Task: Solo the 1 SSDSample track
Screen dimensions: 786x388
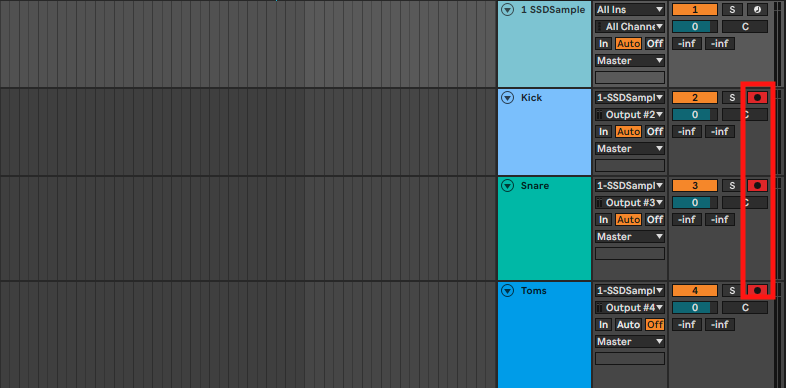Action: pyautogui.click(x=732, y=10)
